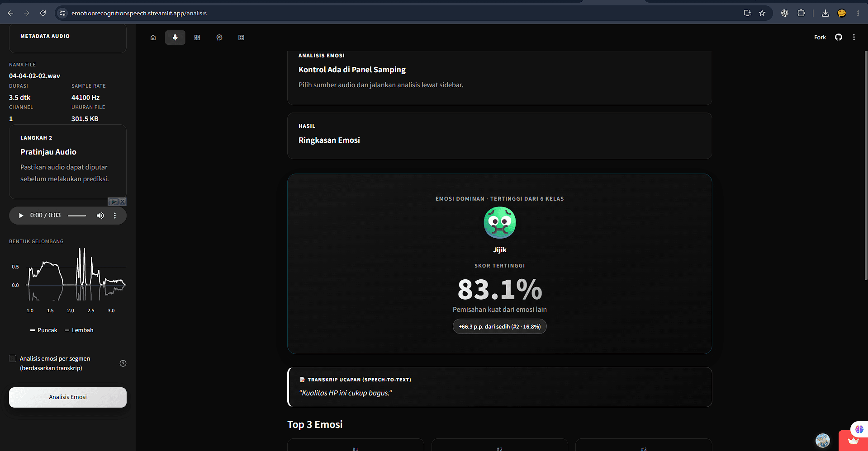
Task: Click the Jijik emoji face
Action: tap(499, 223)
